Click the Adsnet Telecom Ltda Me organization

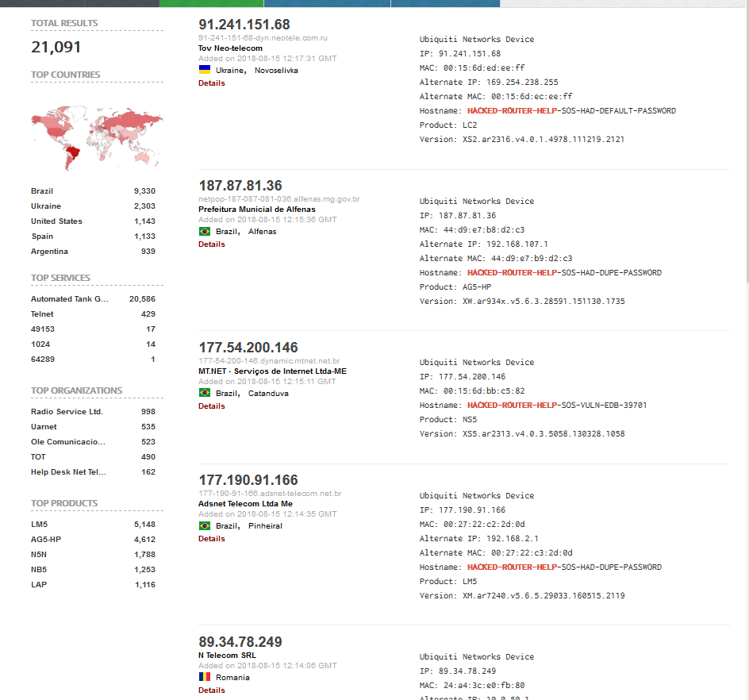[x=245, y=504]
